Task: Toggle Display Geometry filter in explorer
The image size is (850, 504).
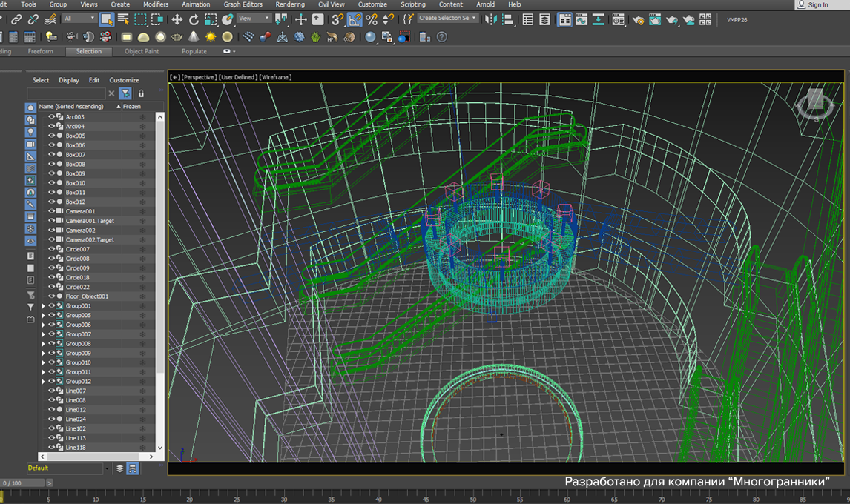Action: pyautogui.click(x=30, y=108)
